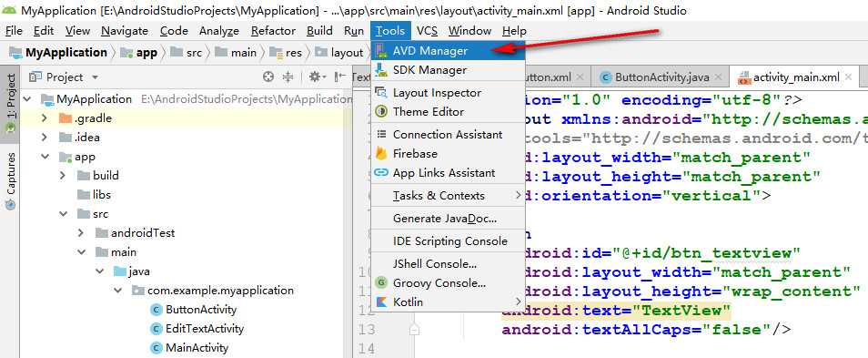Viewport: 868px width, 358px height.
Task: Open JShell Console... entry
Action: [x=448, y=264]
